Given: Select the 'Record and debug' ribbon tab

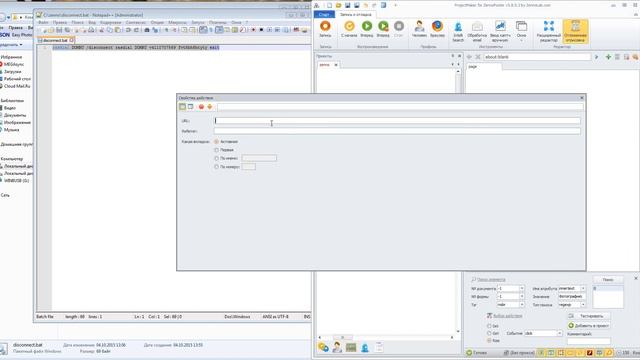Looking at the screenshot, I should click(x=356, y=14).
